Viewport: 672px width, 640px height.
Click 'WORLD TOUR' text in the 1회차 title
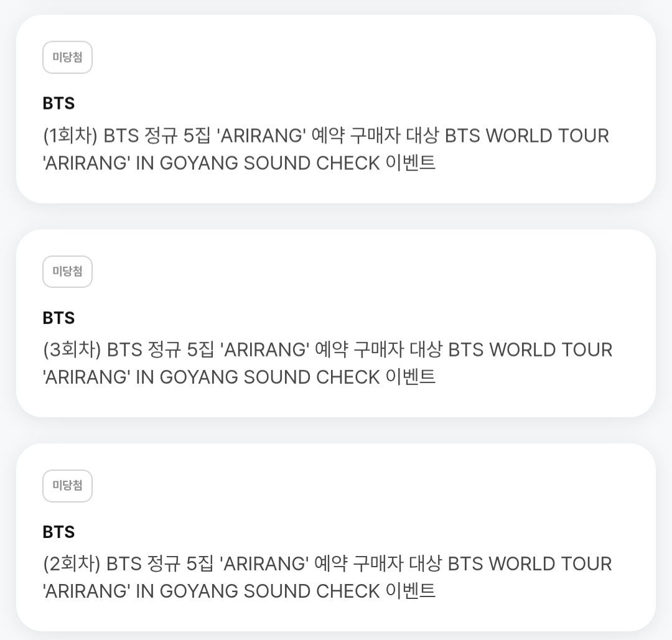548,136
